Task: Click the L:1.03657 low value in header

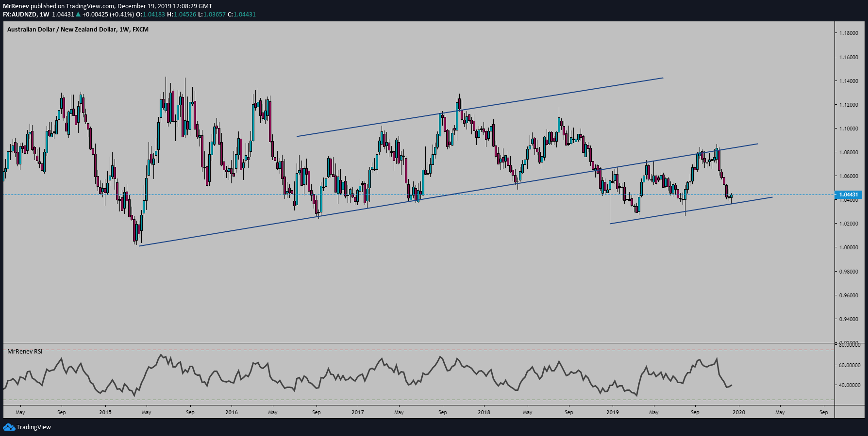Action: click(x=212, y=15)
